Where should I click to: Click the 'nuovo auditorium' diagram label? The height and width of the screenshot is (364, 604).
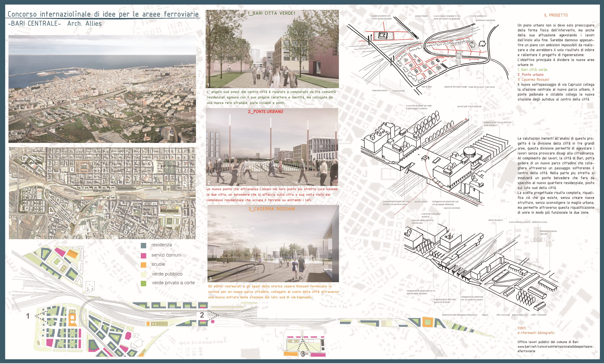[x=478, y=16]
